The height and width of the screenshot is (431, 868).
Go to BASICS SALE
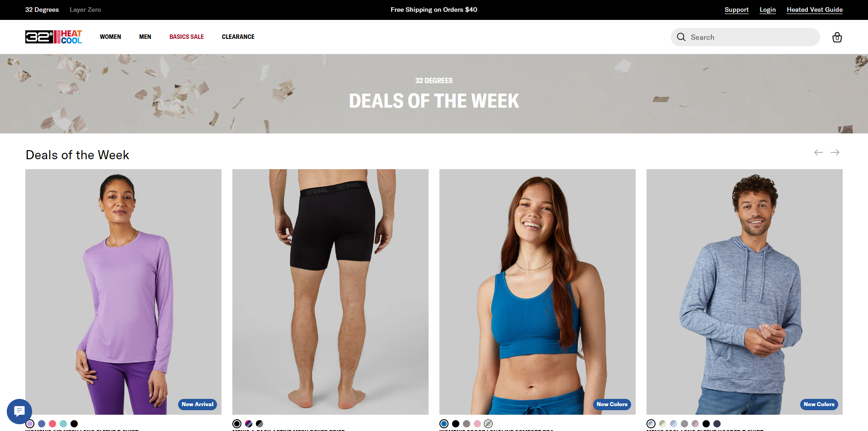[x=187, y=37]
